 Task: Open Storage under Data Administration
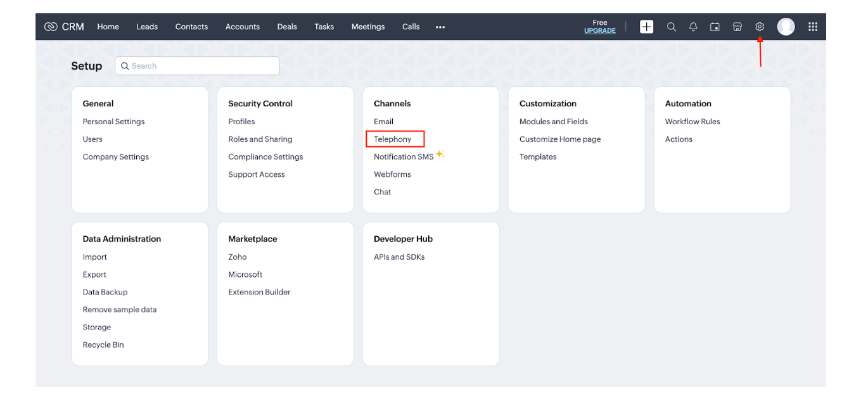(x=97, y=327)
